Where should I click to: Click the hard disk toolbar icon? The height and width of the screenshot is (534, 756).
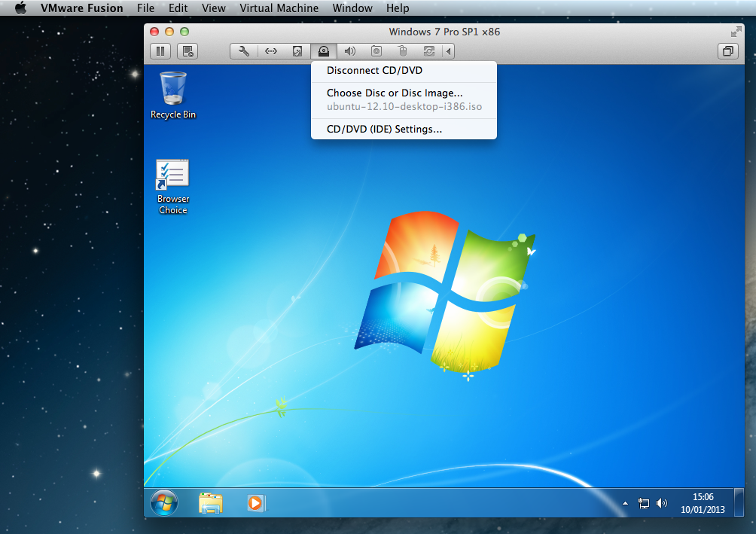click(x=297, y=51)
